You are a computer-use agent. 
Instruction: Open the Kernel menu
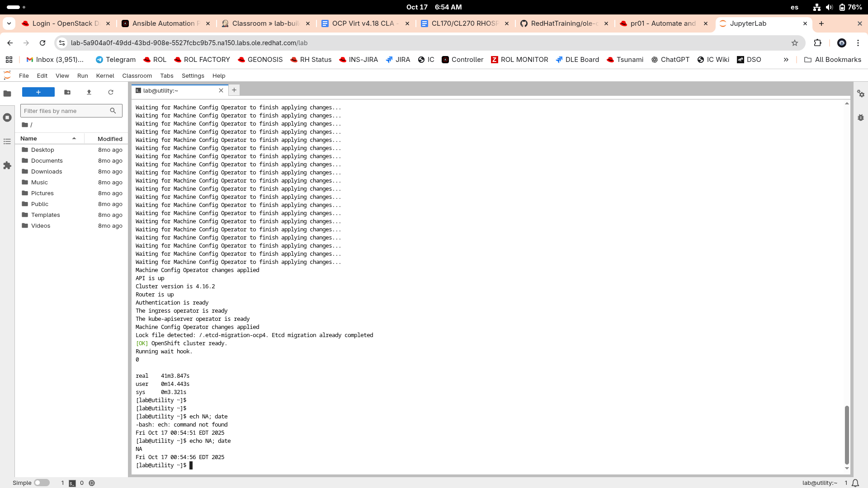pos(105,76)
